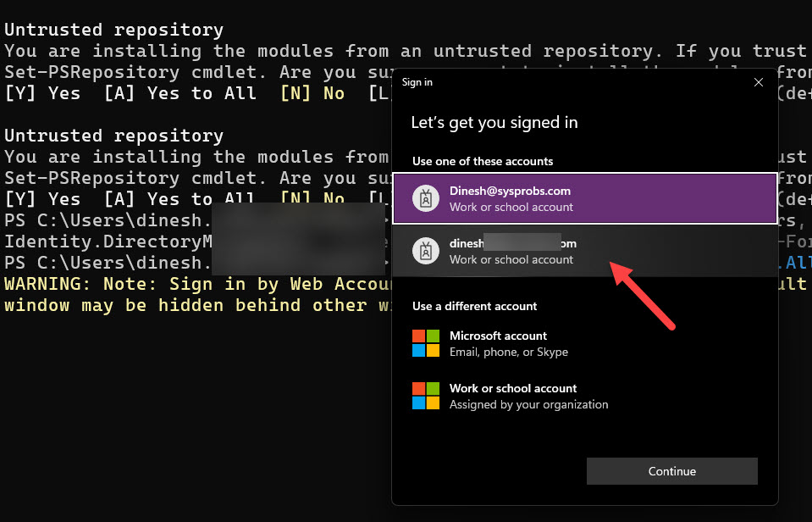The height and width of the screenshot is (522, 812).
Task: Click the badge icon of the blurred dinesh account
Action: point(426,251)
